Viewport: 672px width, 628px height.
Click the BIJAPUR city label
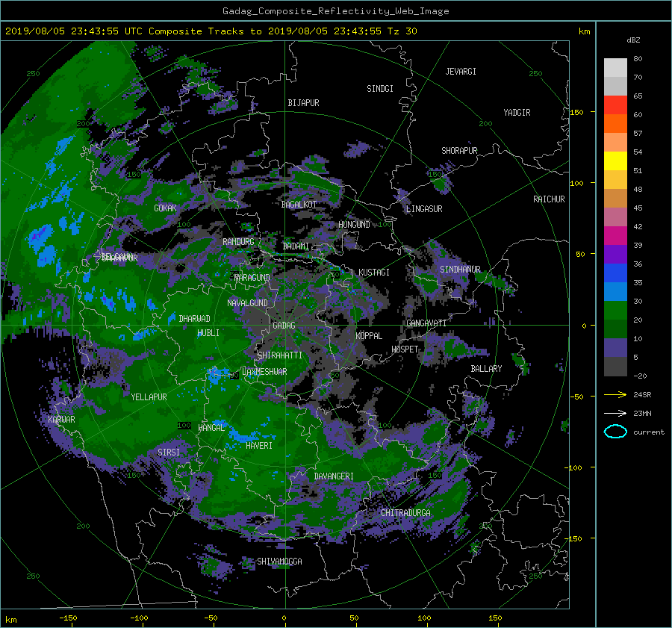[x=303, y=103]
